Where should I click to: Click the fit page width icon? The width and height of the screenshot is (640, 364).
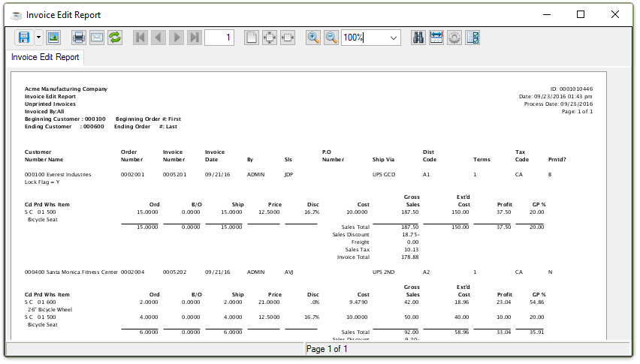coord(288,38)
